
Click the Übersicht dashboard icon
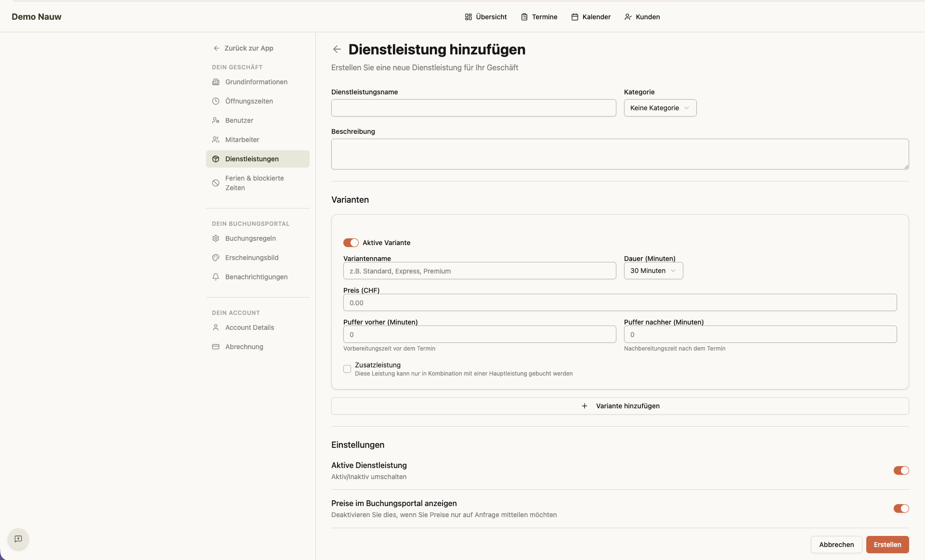tap(469, 17)
